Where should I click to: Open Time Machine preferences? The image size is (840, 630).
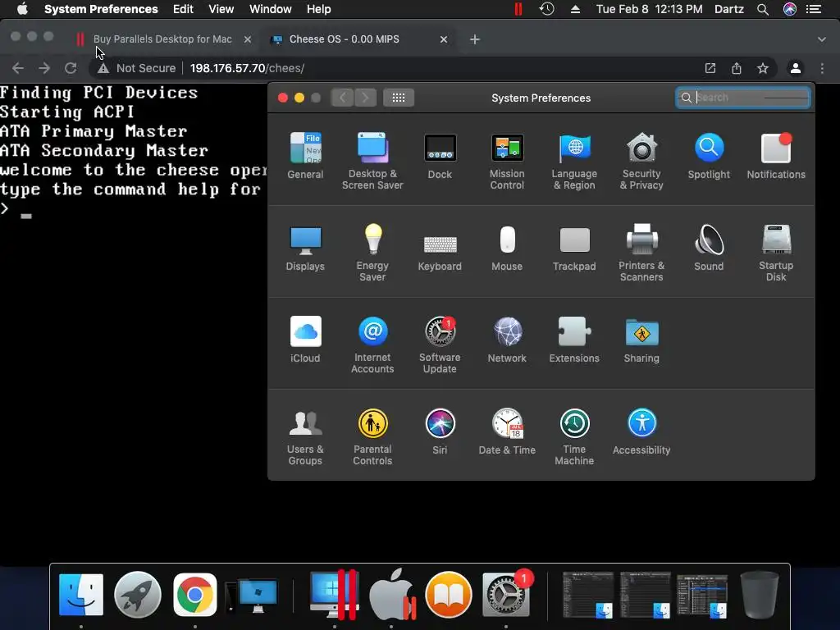tap(574, 437)
